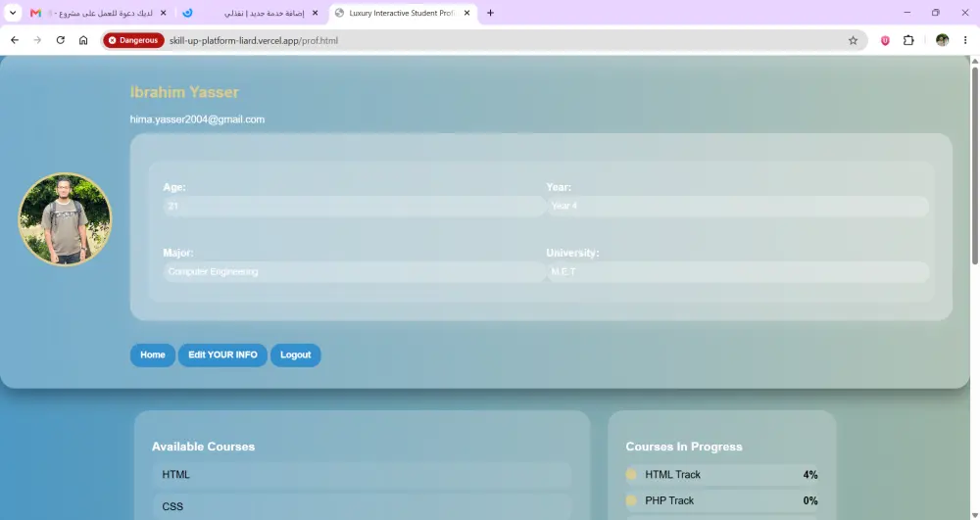Click the Courses In Progress heading
This screenshot has width=980, height=520.
(684, 447)
